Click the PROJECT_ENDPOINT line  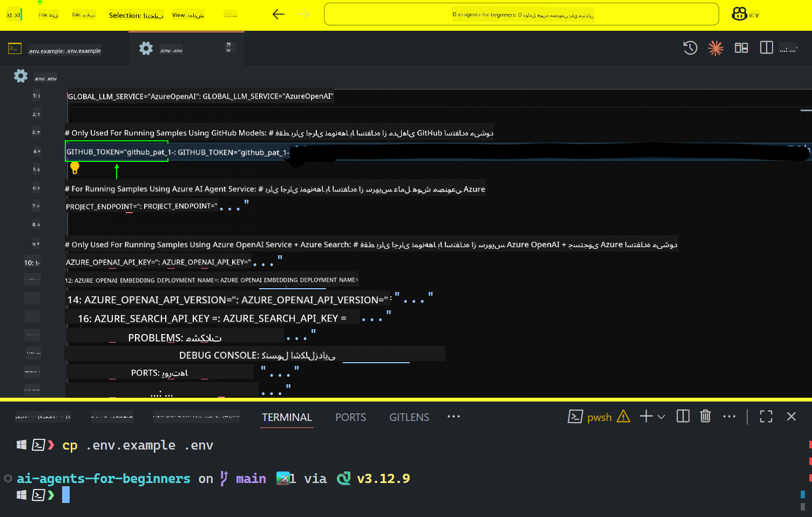[x=157, y=206]
